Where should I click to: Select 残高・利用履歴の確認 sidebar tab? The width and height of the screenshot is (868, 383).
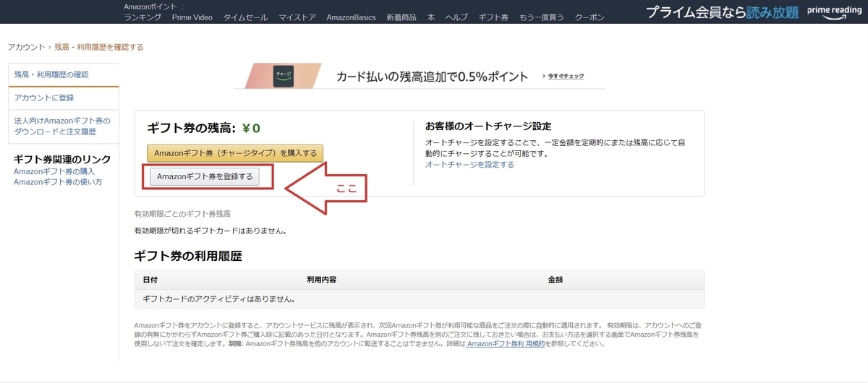tap(64, 74)
